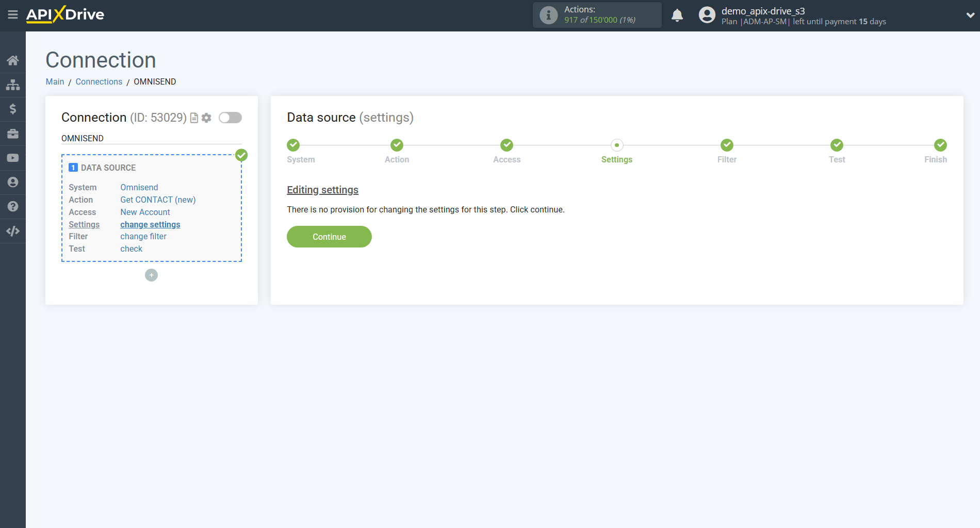This screenshot has width=980, height=528.
Task: Open help via the question mark sidebar icon
Action: tap(13, 206)
